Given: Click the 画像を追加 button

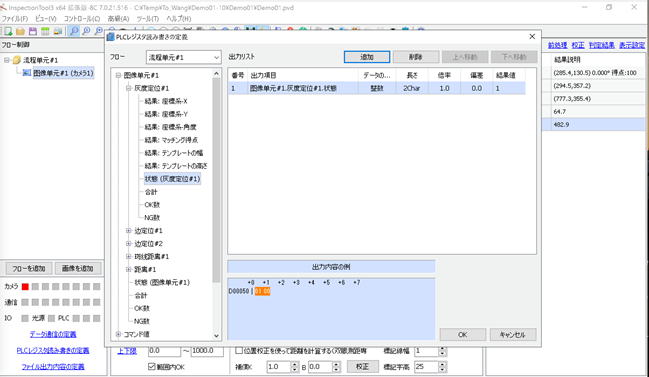Looking at the screenshot, I should point(78,269).
